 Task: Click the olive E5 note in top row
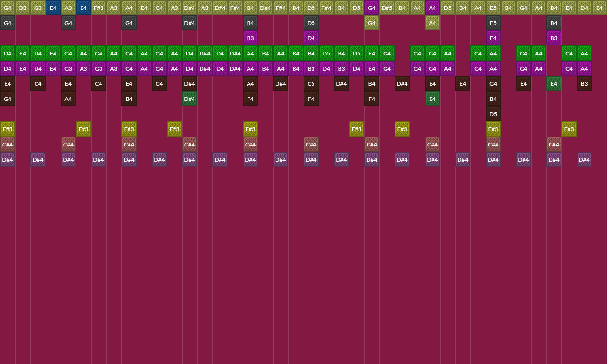[x=493, y=8]
